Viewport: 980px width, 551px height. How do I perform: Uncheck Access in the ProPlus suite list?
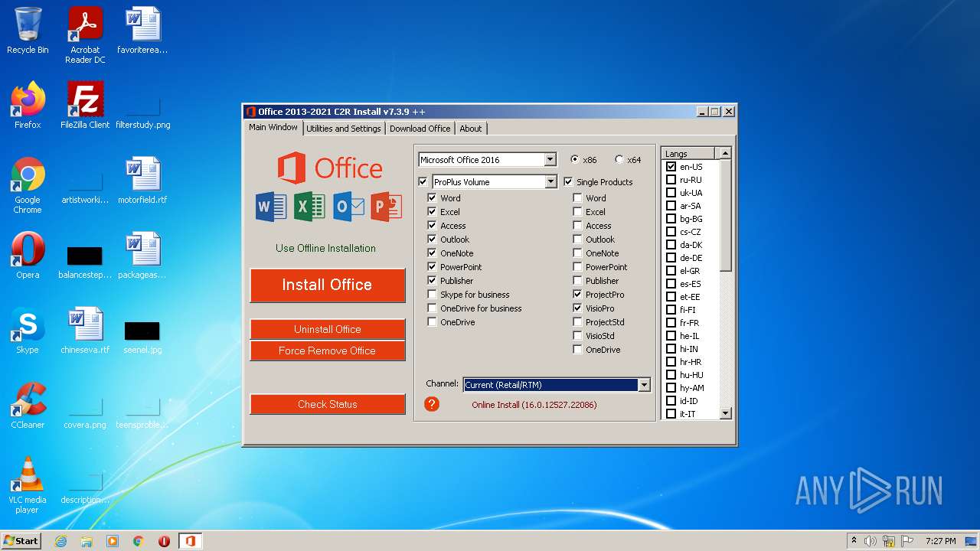pos(433,226)
